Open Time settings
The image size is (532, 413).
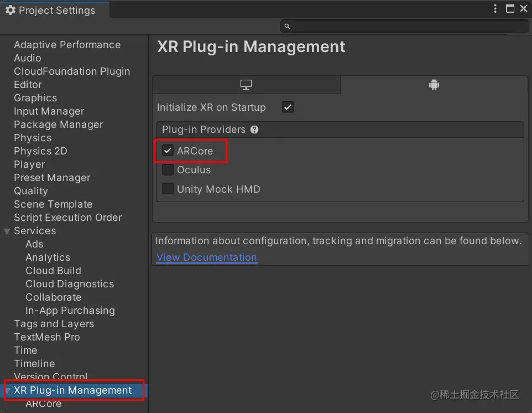(x=25, y=350)
